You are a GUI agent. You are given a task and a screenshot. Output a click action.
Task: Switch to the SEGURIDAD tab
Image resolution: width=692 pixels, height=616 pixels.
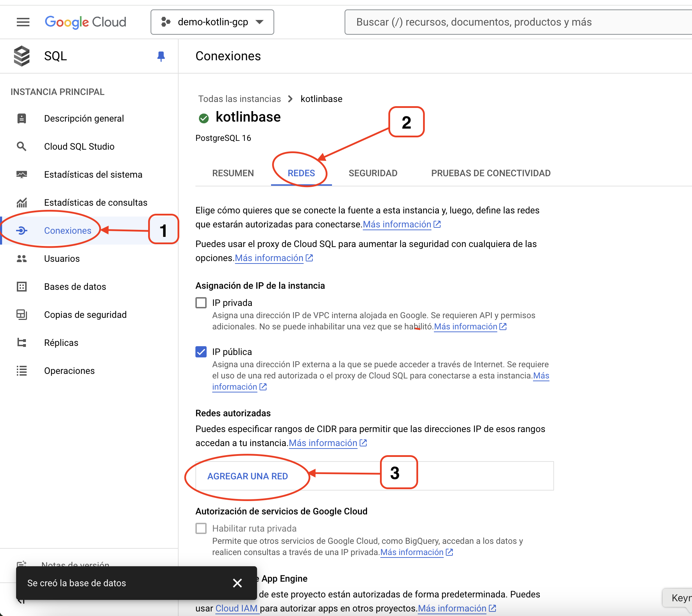tap(373, 173)
